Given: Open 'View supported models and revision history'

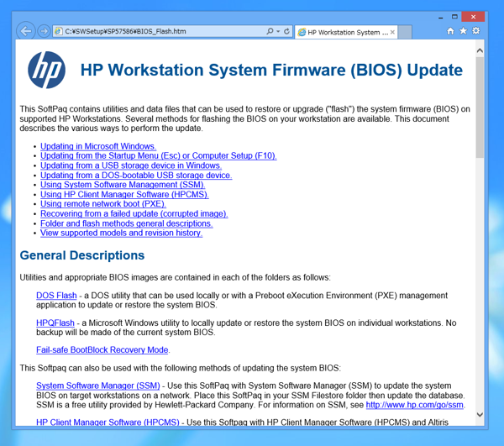Looking at the screenshot, I should pyautogui.click(x=121, y=233).
